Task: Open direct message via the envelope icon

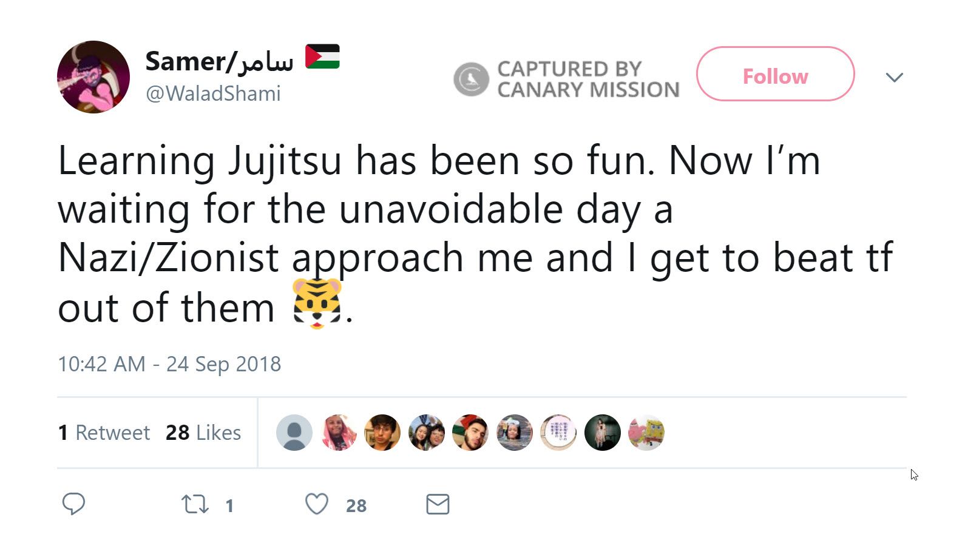Action: [x=438, y=504]
